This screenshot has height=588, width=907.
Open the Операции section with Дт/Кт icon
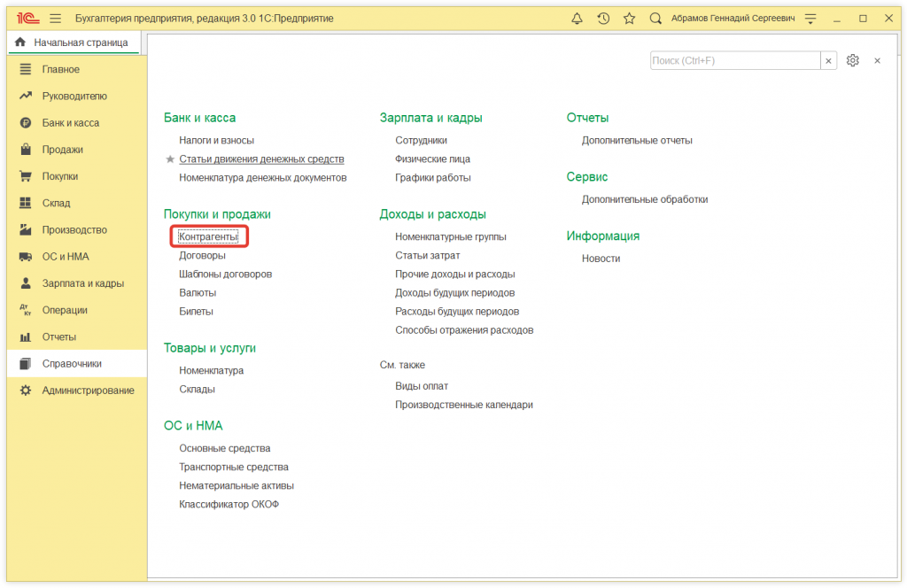(x=65, y=310)
